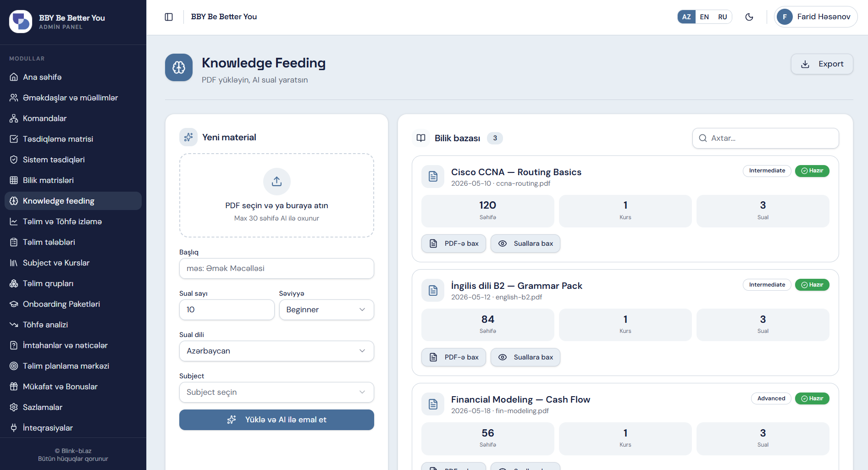Image resolution: width=868 pixels, height=470 pixels.
Task: Click Suallara bax for İngilis dili B2
Action: (x=525, y=357)
